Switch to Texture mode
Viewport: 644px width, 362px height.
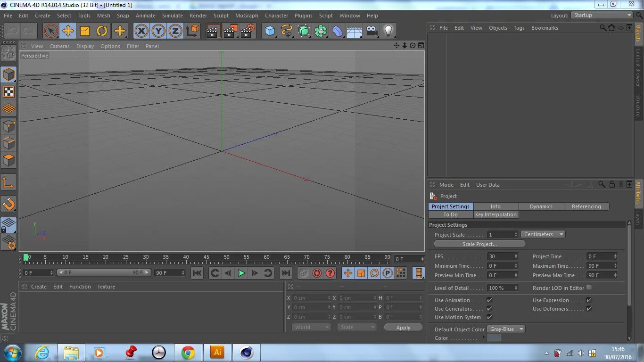click(8, 91)
